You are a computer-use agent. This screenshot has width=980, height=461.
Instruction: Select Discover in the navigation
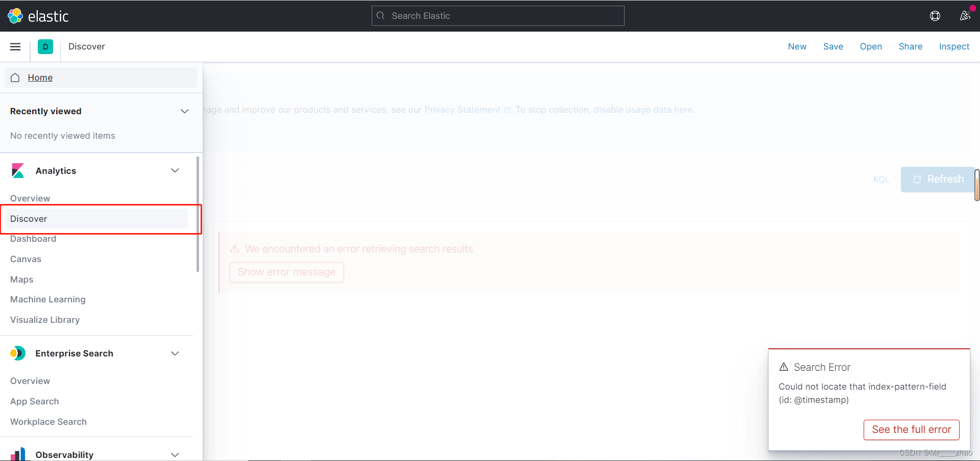tap(96, 219)
